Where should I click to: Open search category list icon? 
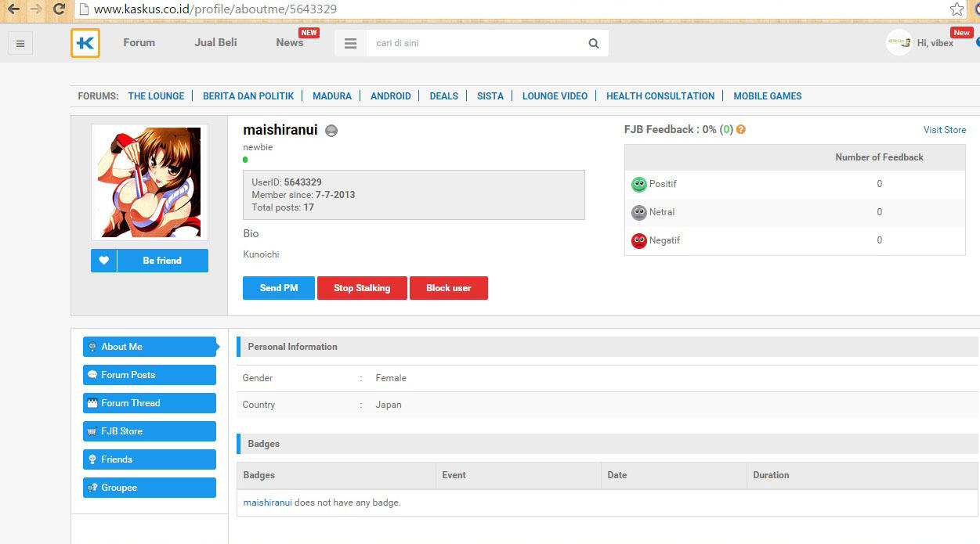(350, 43)
